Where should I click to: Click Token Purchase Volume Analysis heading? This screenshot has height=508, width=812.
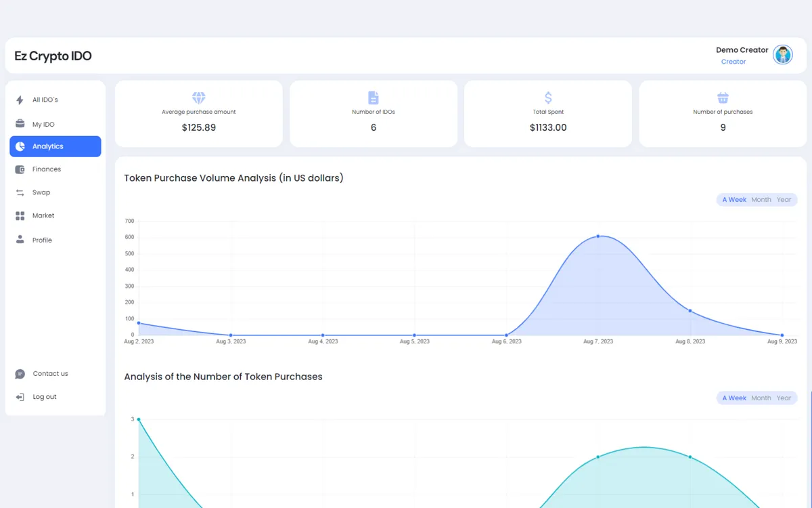[233, 178]
